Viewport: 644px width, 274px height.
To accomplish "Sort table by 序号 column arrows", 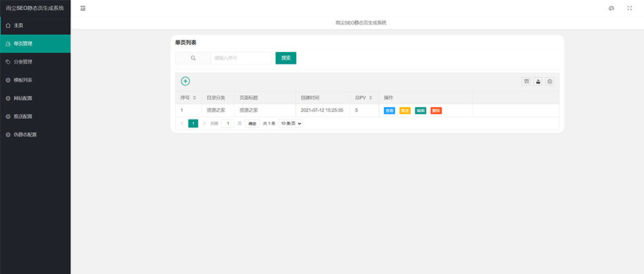I will click(195, 98).
